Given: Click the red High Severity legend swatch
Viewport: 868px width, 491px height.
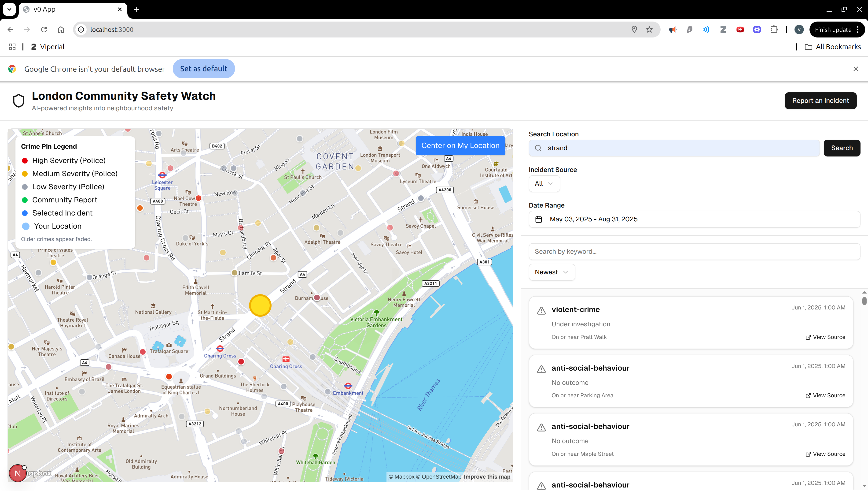Looking at the screenshot, I should tap(25, 160).
